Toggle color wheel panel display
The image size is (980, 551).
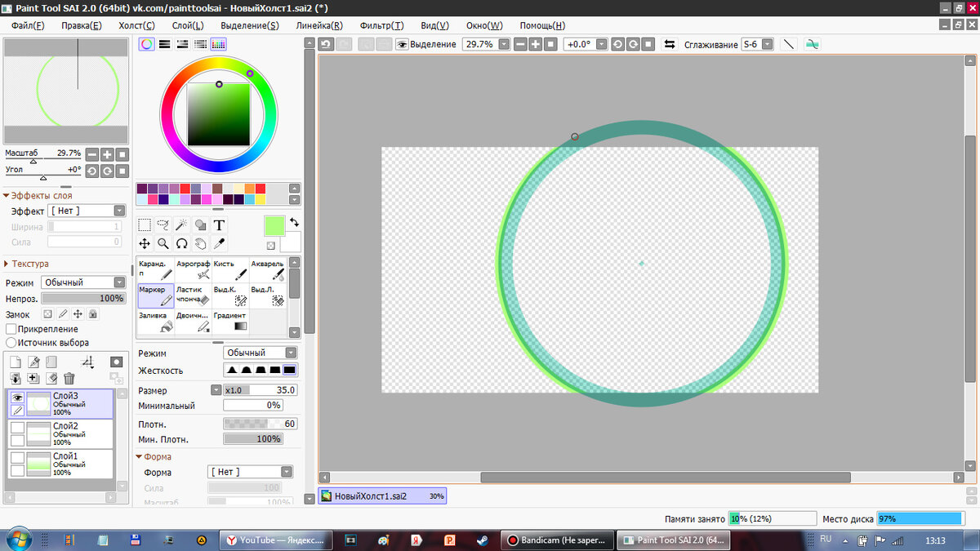tap(146, 44)
